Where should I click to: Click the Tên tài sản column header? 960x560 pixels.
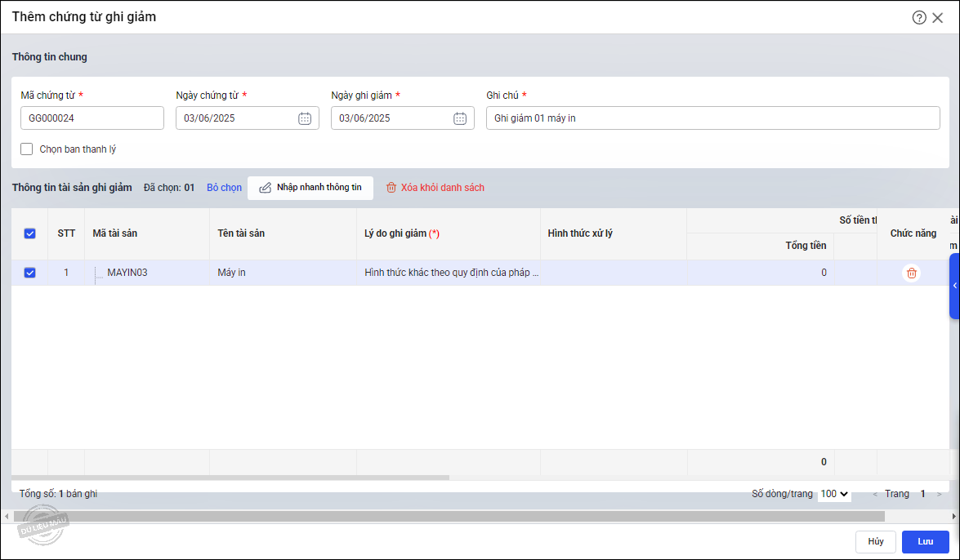click(x=283, y=233)
